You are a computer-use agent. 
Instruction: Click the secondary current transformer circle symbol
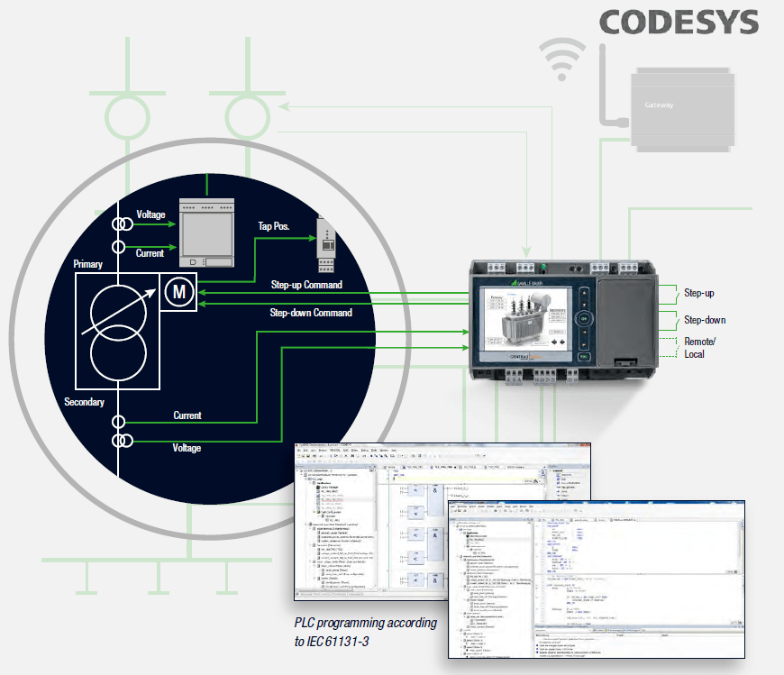117,421
